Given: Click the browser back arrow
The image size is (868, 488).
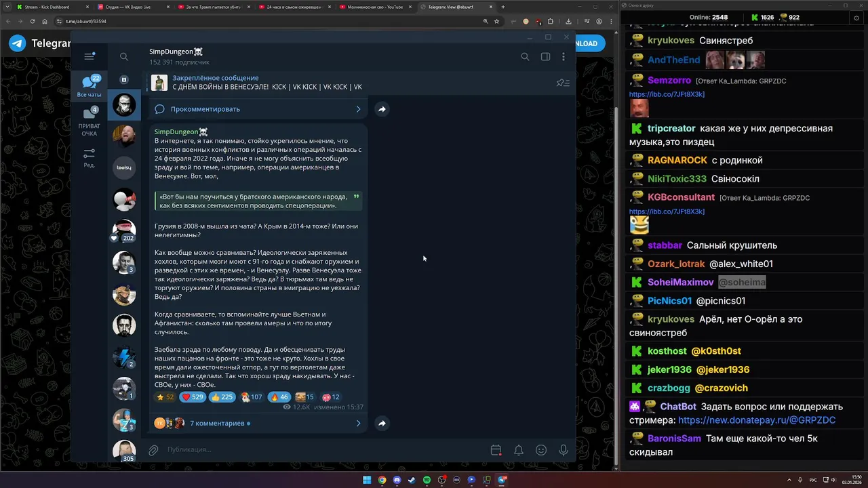Looking at the screenshot, I should (x=8, y=21).
